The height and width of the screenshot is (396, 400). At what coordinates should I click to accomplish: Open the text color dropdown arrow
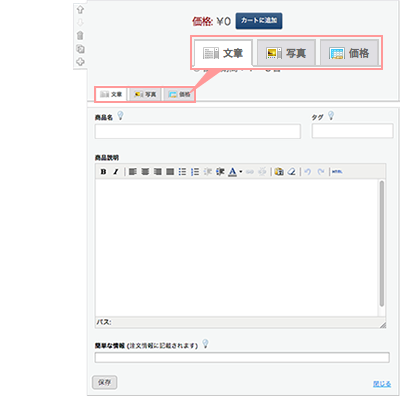(x=241, y=172)
